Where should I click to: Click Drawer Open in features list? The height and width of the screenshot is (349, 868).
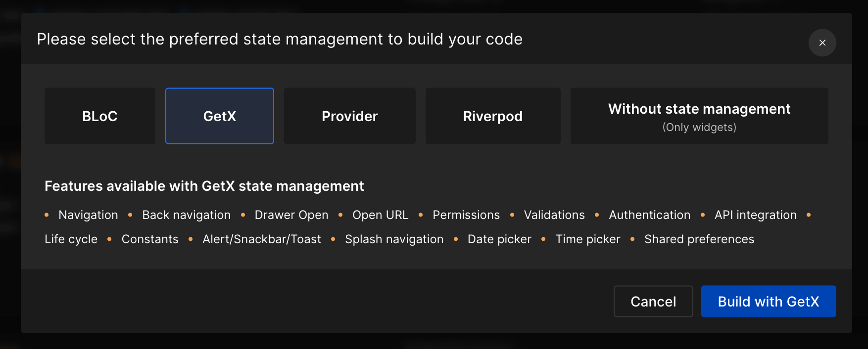point(291,215)
